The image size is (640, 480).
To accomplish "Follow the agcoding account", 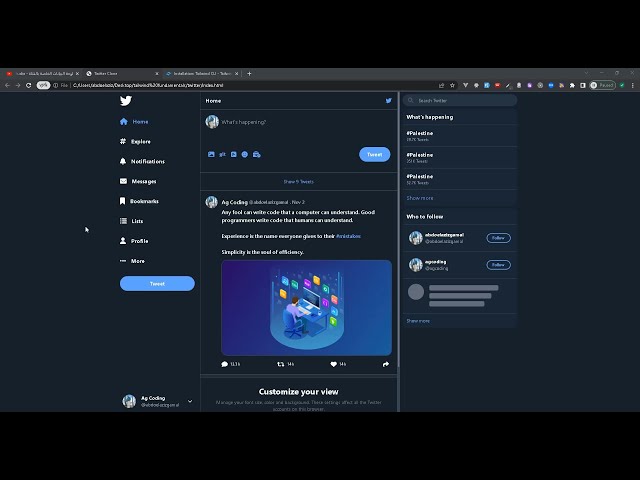I will pyautogui.click(x=498, y=265).
